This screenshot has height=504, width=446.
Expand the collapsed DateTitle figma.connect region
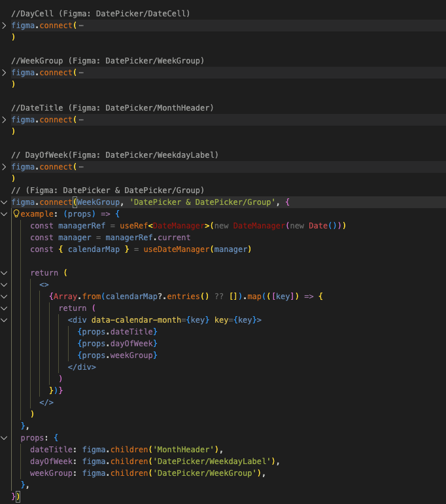click(5, 120)
